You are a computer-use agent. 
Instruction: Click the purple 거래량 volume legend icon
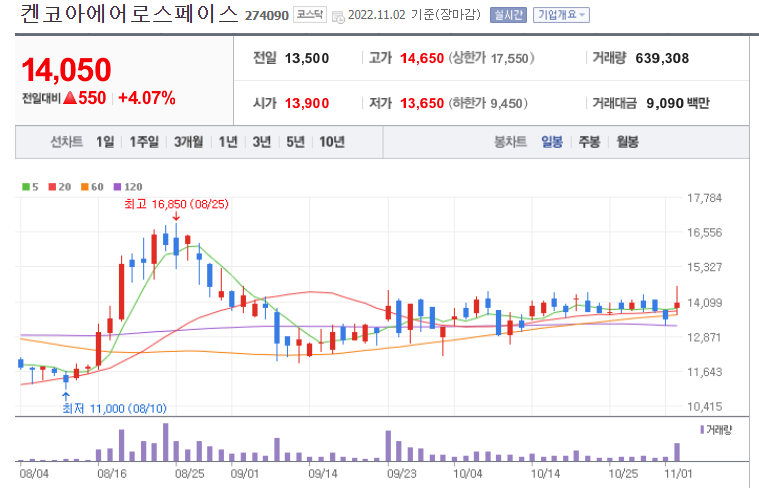(702, 429)
